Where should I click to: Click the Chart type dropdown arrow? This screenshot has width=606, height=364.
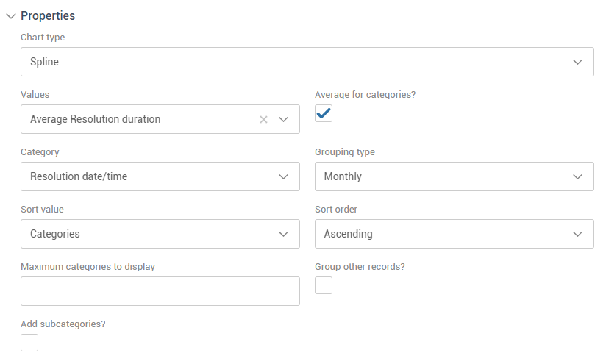pyautogui.click(x=577, y=62)
